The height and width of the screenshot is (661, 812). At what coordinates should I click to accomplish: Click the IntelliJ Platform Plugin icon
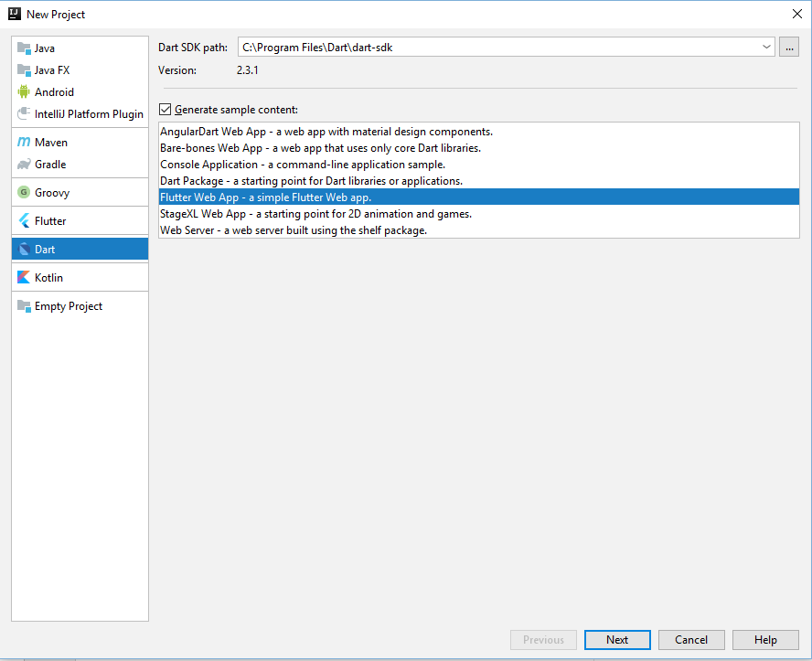24,113
